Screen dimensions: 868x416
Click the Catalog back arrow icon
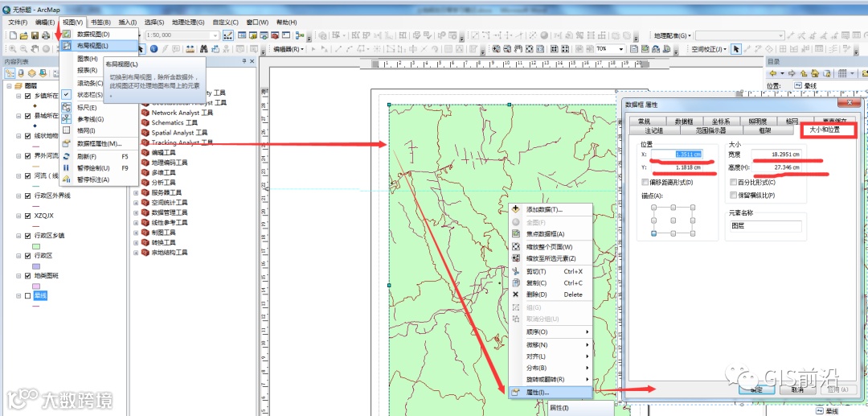point(774,73)
